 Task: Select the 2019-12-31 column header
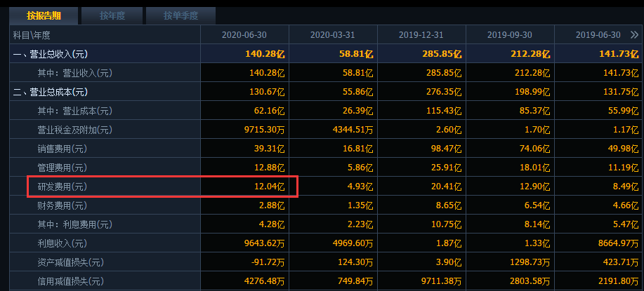421,35
